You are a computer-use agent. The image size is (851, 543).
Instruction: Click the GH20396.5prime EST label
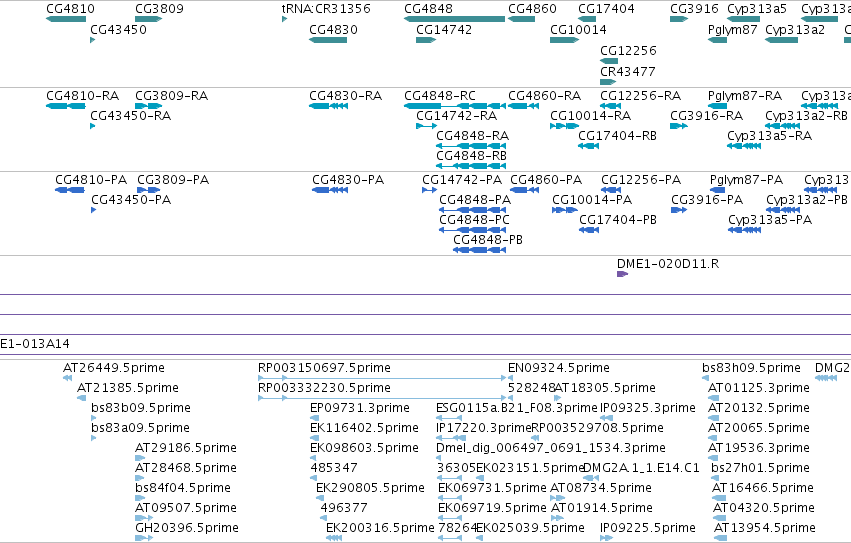click(187, 528)
